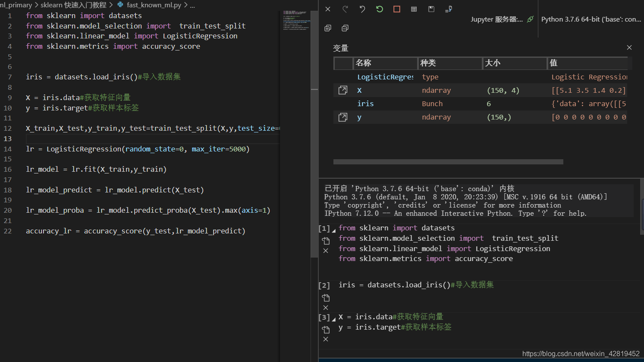
Task: Sort variables by type column header
Action: coord(450,63)
